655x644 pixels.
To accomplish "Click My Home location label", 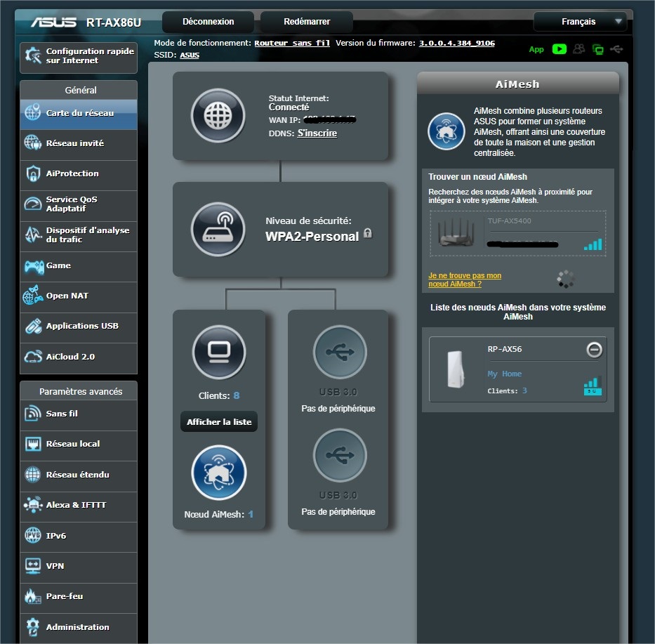I will click(504, 374).
